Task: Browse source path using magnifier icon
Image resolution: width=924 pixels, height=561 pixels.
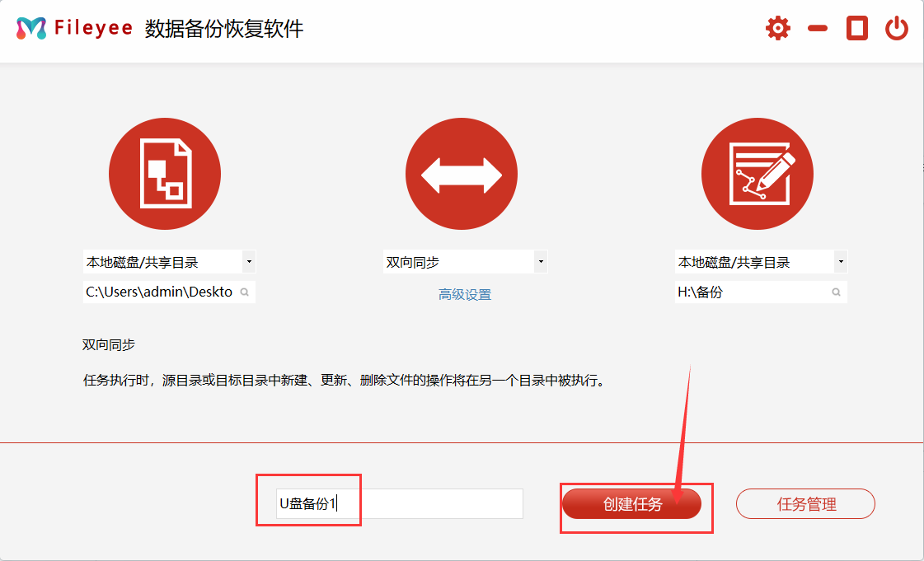Action: coord(245,292)
